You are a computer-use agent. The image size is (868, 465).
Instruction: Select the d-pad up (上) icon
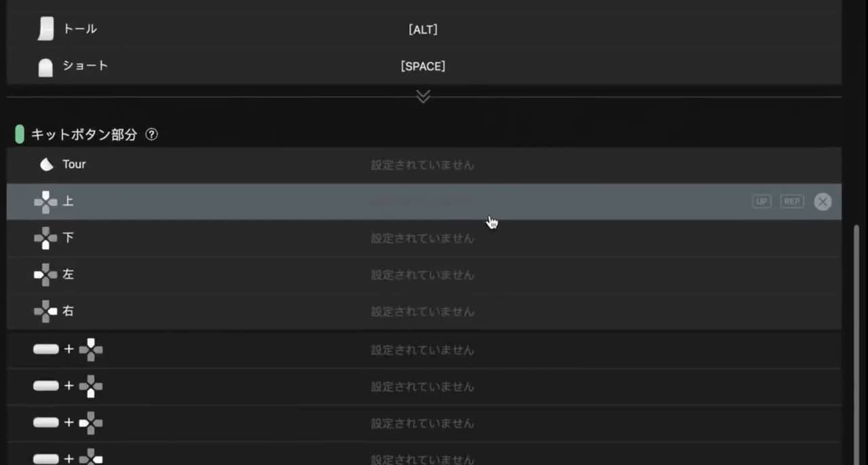[x=45, y=202]
